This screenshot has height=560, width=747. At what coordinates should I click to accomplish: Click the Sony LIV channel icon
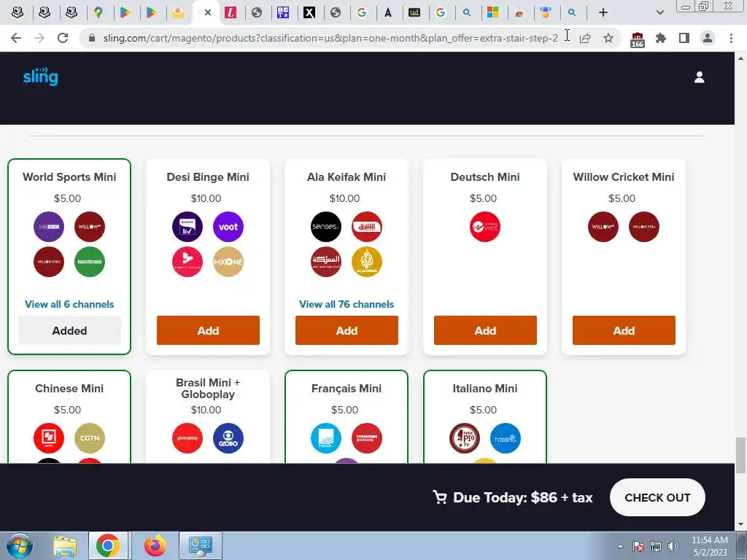pyautogui.click(x=187, y=227)
